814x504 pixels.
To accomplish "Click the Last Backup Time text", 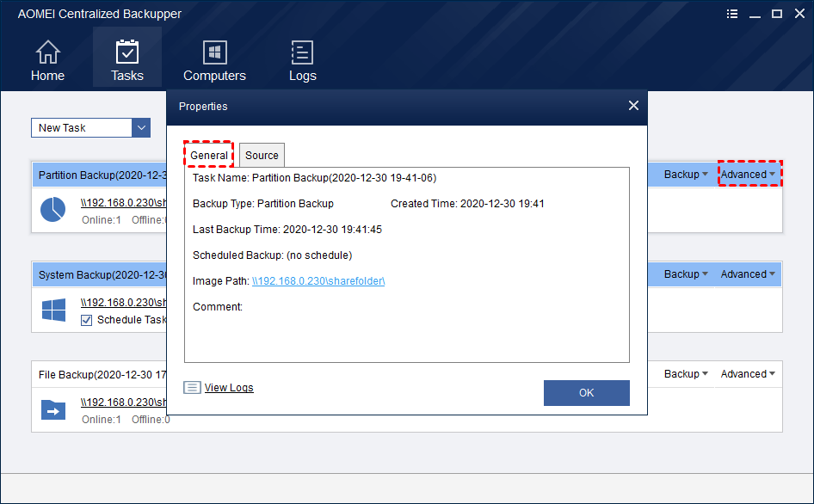I will coord(287,230).
